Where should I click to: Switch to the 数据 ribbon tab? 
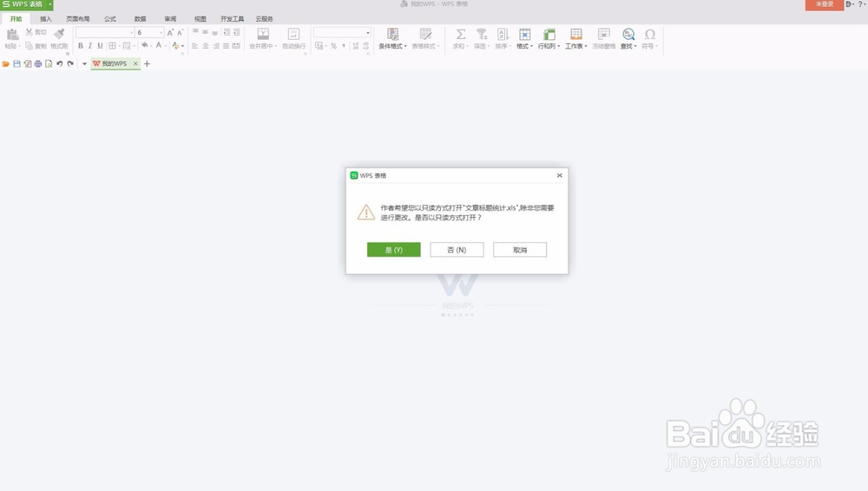click(x=140, y=19)
